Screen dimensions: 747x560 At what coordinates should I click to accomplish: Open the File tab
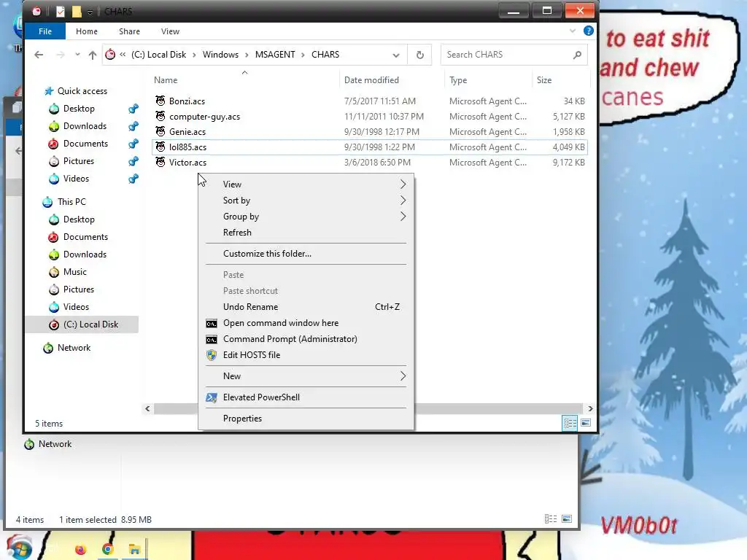click(45, 31)
